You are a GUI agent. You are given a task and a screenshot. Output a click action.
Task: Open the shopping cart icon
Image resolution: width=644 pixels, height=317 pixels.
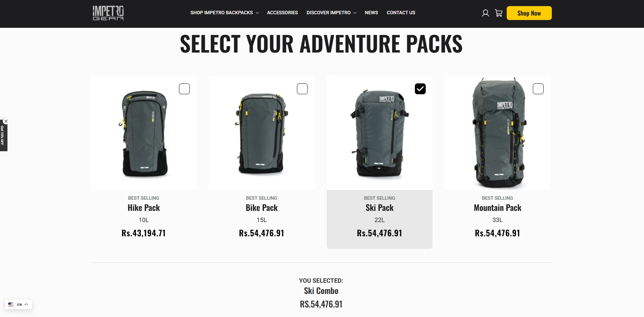coord(499,13)
